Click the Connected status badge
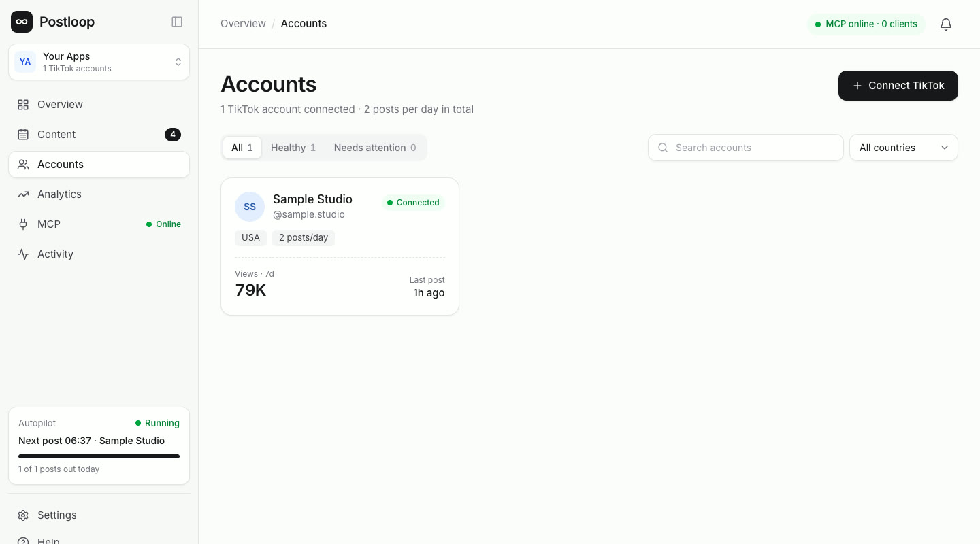 click(x=413, y=203)
